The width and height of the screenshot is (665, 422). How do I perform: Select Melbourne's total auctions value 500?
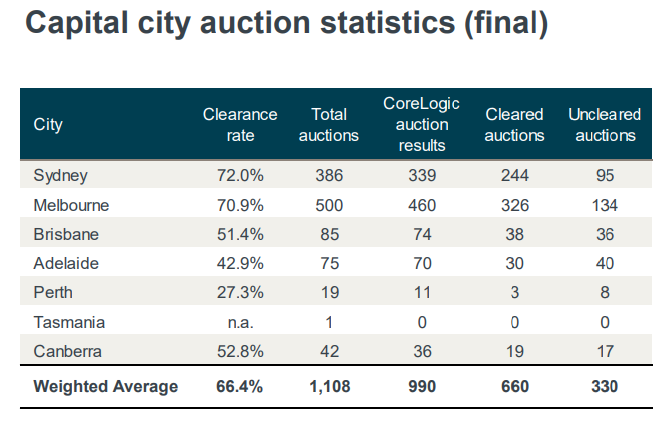click(328, 205)
